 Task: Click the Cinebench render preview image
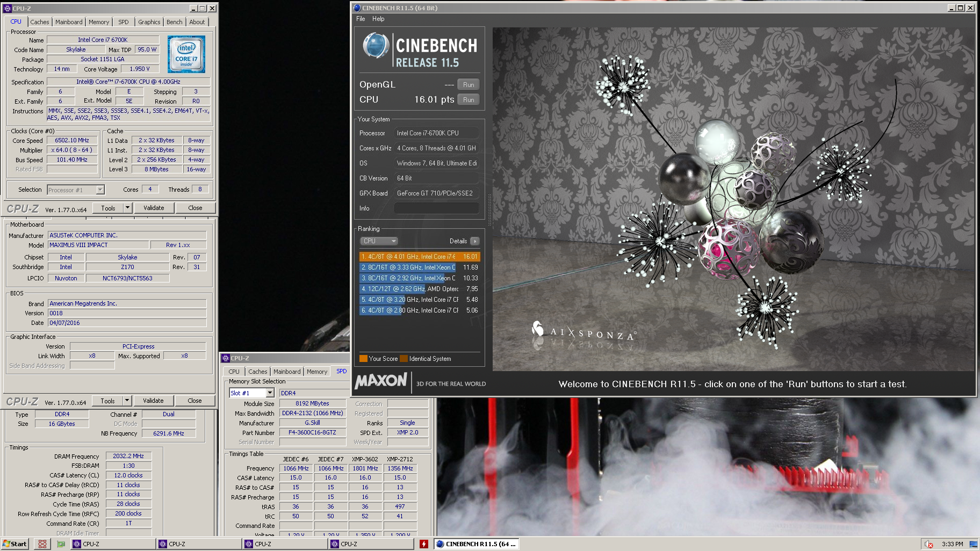coord(733,199)
